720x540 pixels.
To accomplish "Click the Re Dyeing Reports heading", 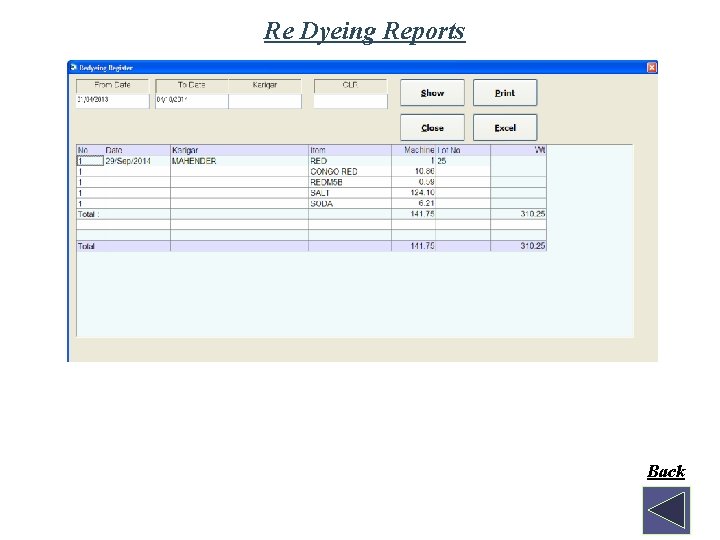I will [365, 31].
